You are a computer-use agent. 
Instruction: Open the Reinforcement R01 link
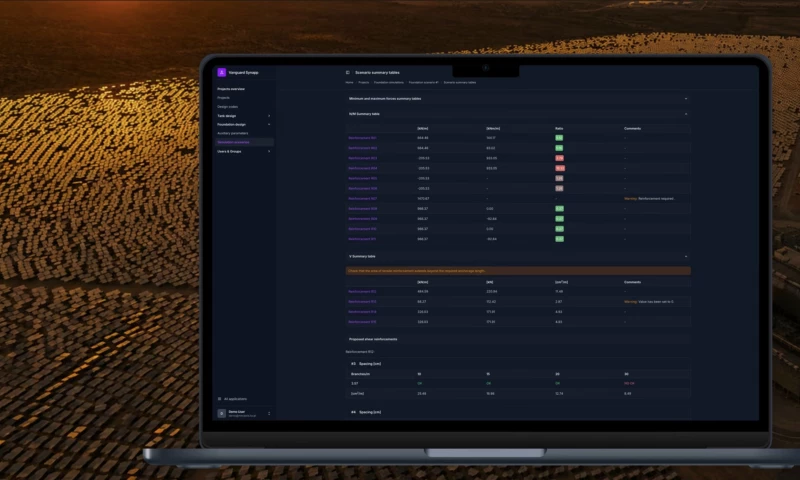[362, 138]
